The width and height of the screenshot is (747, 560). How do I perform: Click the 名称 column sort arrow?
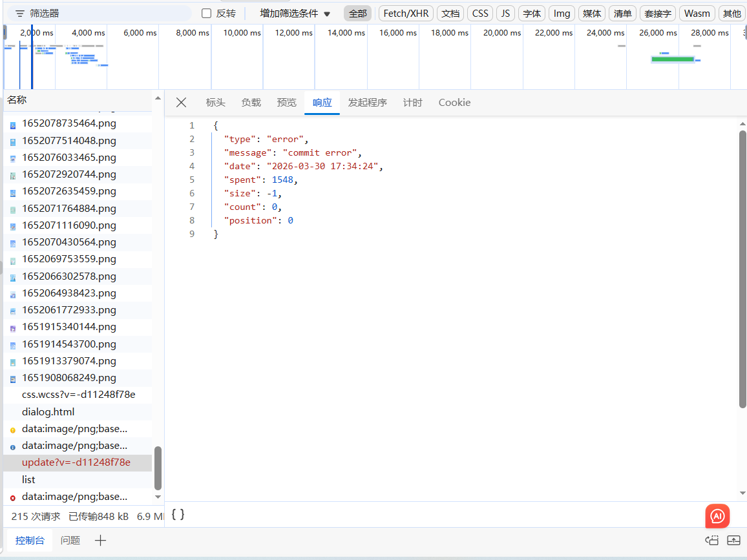coord(157,98)
